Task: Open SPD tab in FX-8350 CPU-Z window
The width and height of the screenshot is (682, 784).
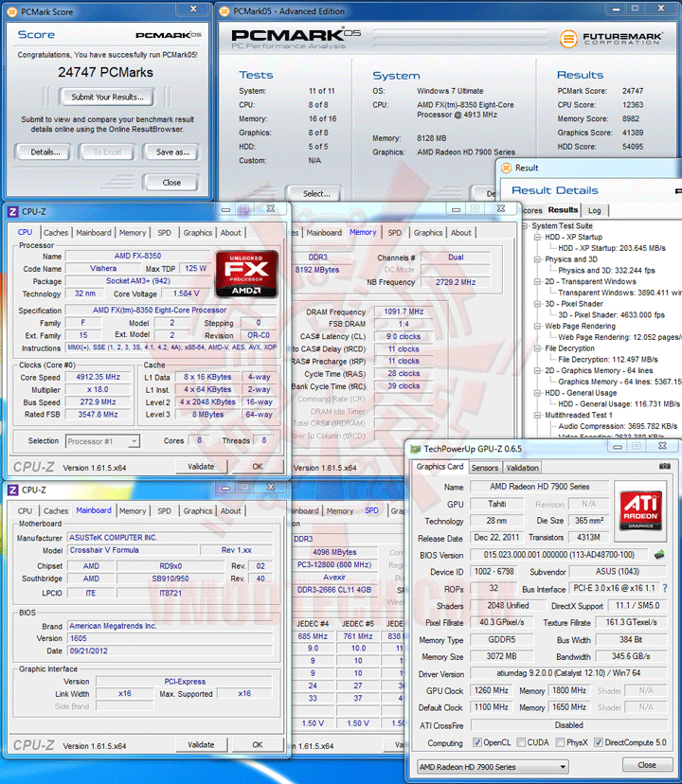Action: (x=164, y=233)
